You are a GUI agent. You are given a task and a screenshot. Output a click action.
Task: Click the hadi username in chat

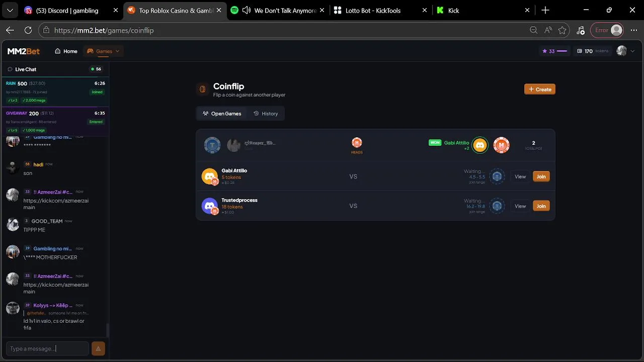tap(38, 164)
